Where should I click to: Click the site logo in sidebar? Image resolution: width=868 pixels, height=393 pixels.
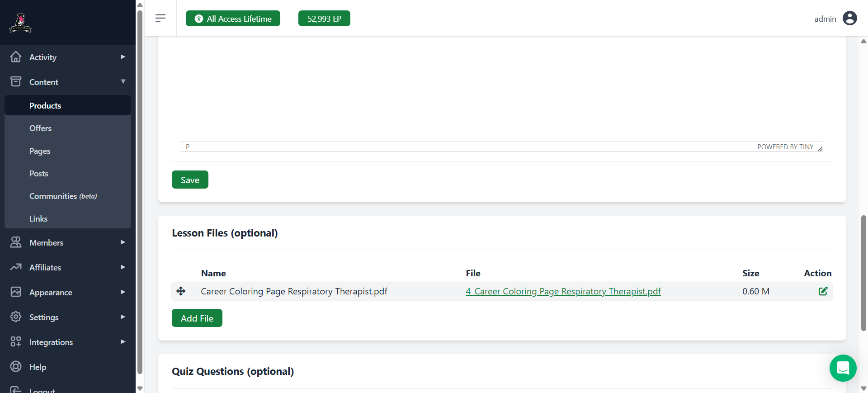pyautogui.click(x=20, y=23)
